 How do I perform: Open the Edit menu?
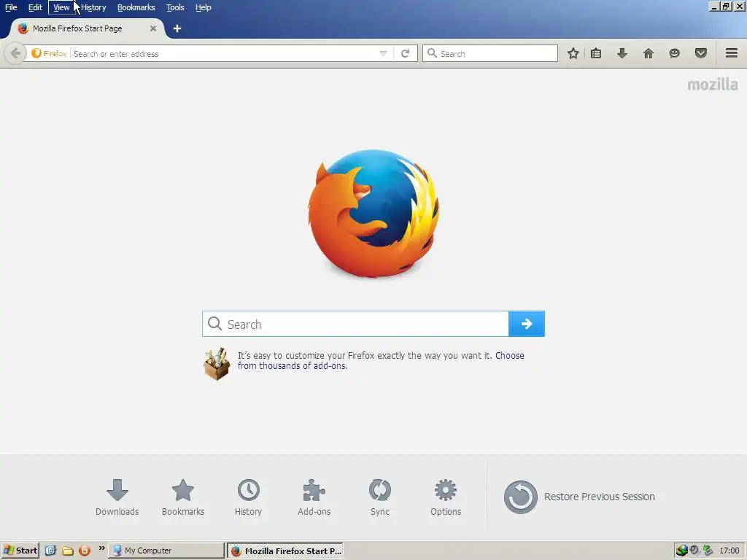pos(35,7)
